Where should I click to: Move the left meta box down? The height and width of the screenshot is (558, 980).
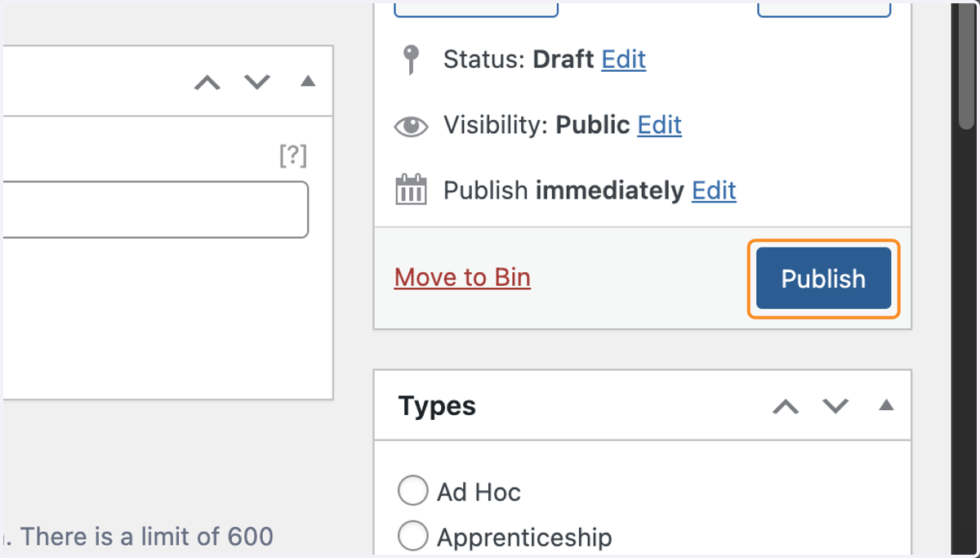(x=257, y=83)
